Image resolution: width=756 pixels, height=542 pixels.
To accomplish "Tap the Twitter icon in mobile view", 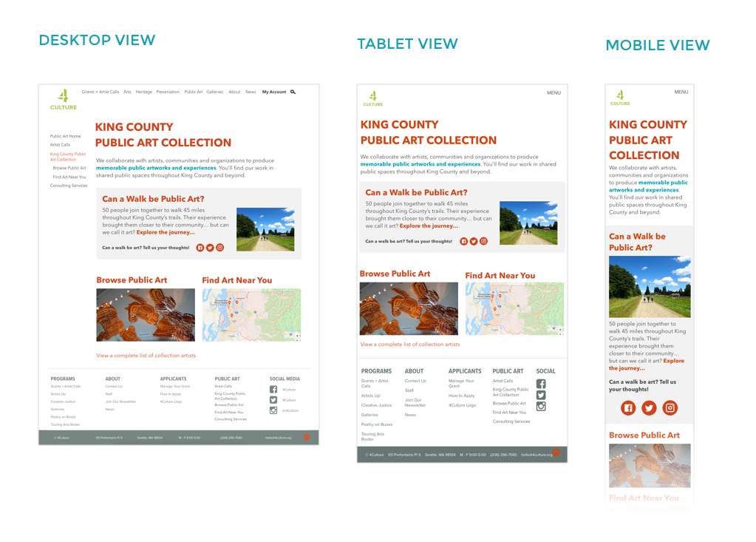I will [649, 408].
